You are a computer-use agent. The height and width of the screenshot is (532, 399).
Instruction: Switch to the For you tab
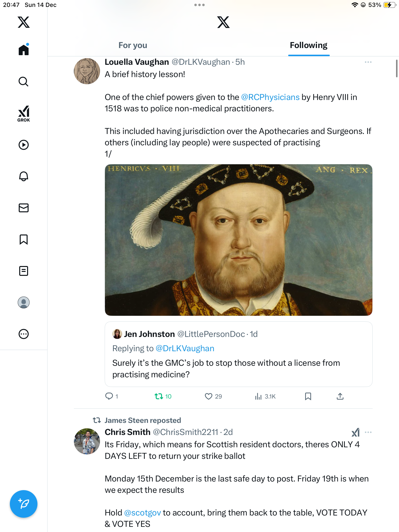coord(133,45)
